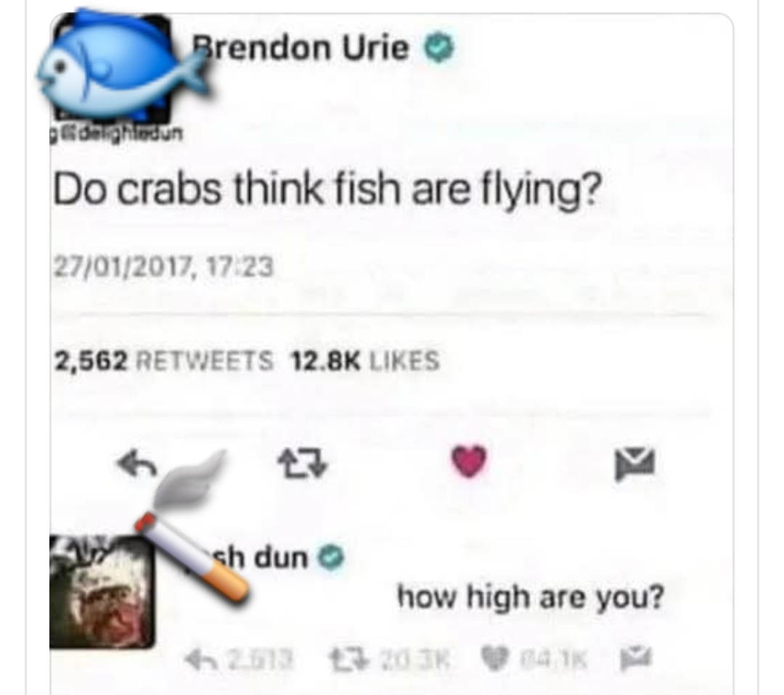Screen dimensions: 784x695
Task: Click the 27/01/2017, 17:23 timestamp
Action: click(x=163, y=266)
